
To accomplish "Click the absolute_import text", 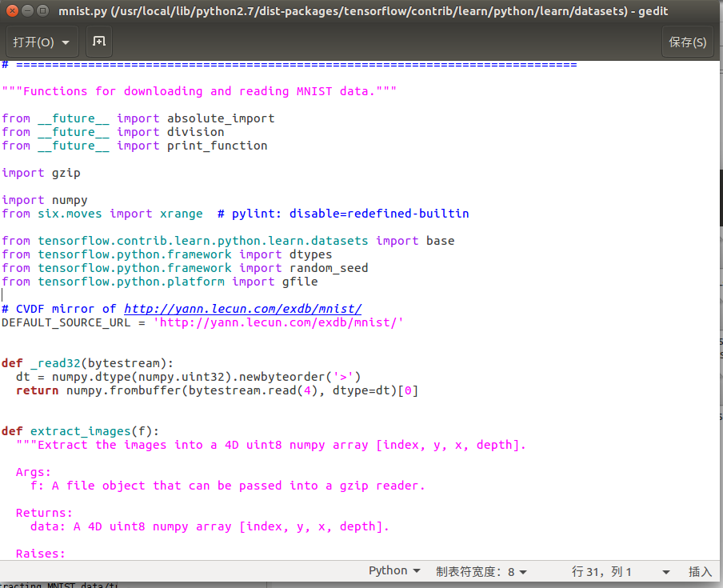I will pyautogui.click(x=221, y=118).
